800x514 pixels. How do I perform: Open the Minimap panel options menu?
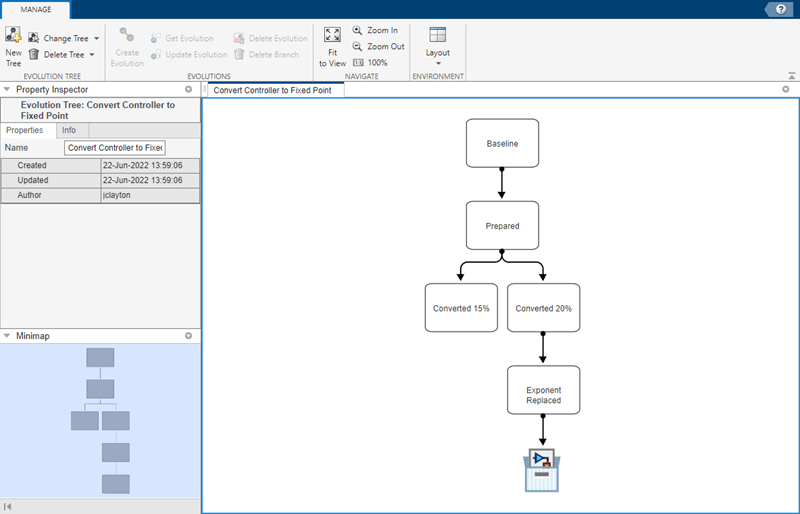coord(188,336)
